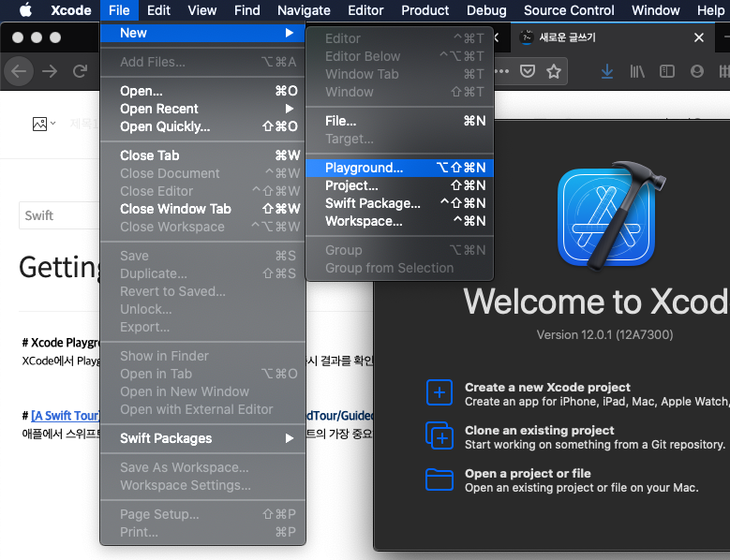
Task: Click the # Xcode Playground heading text
Action: click(x=61, y=343)
